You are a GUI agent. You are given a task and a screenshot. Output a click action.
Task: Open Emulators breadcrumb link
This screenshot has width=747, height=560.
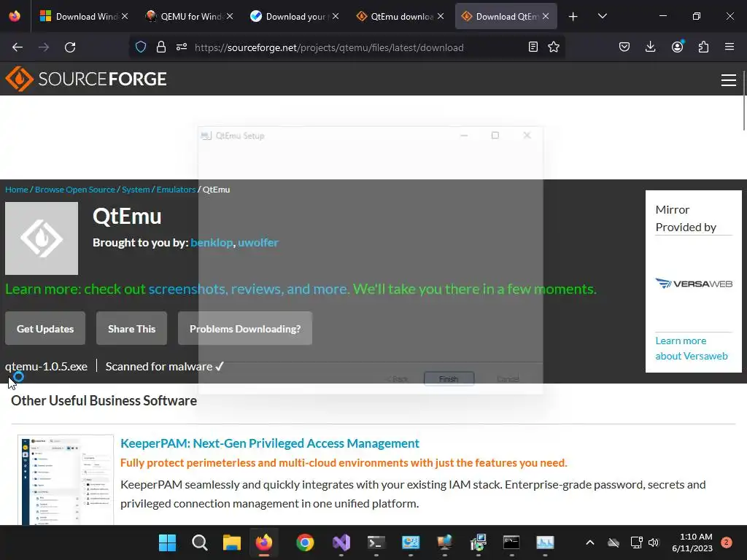pyautogui.click(x=177, y=190)
